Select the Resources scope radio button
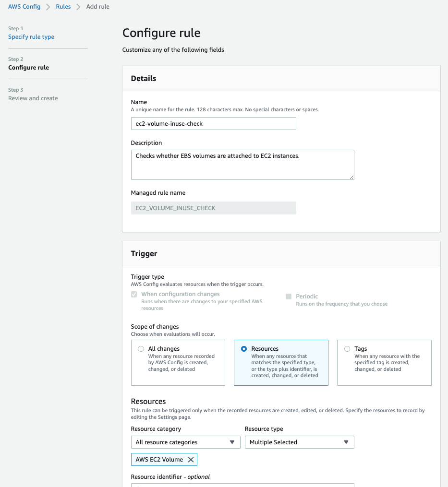 [244, 349]
